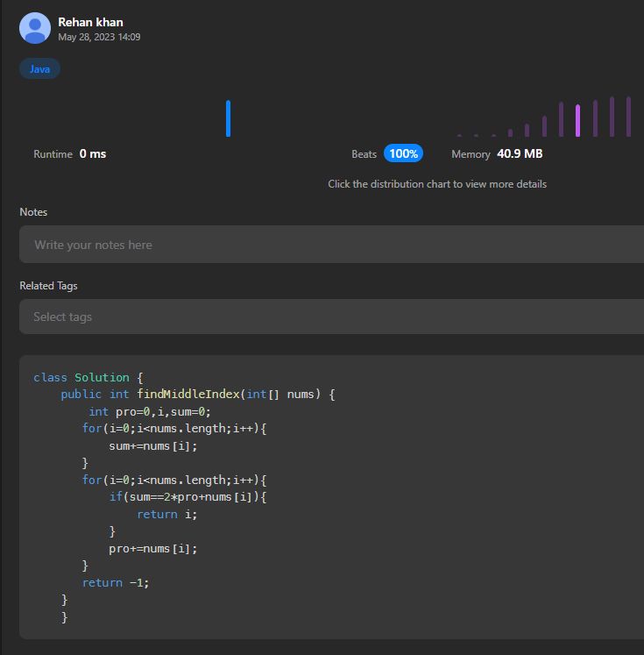Image resolution: width=644 pixels, height=655 pixels.
Task: Focus the 'Write your notes here' field
Action: (x=332, y=245)
